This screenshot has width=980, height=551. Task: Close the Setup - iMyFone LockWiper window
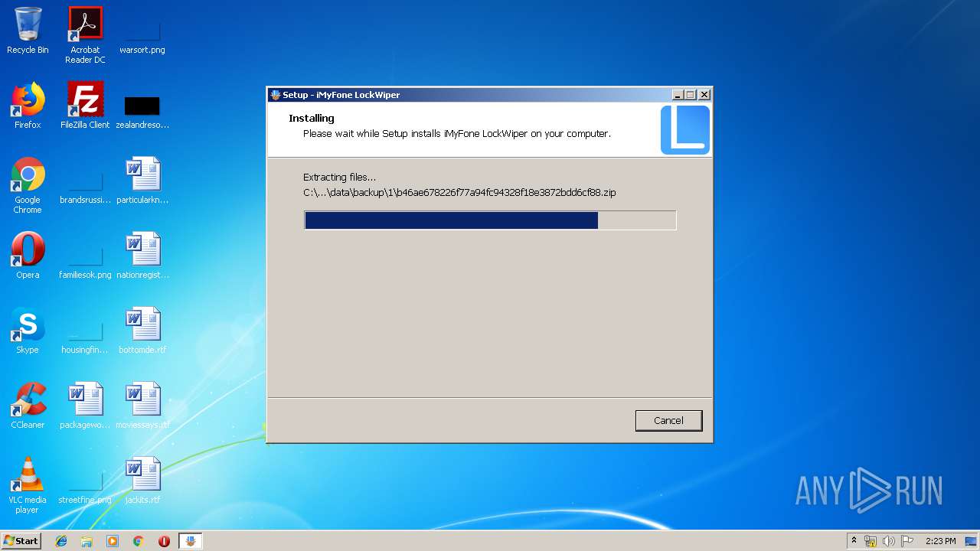coord(704,95)
